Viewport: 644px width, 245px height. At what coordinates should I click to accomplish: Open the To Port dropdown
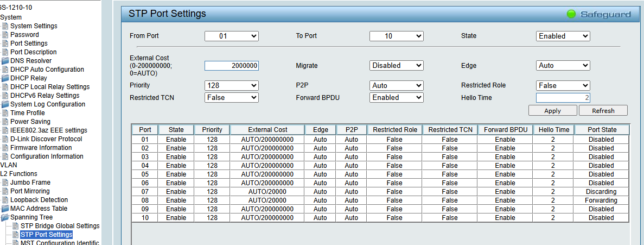396,36
